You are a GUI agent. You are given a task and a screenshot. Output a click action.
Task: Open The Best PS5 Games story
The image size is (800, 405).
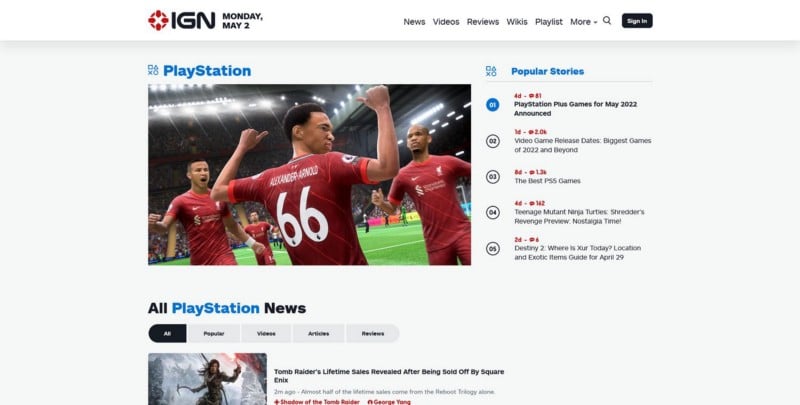click(x=547, y=181)
